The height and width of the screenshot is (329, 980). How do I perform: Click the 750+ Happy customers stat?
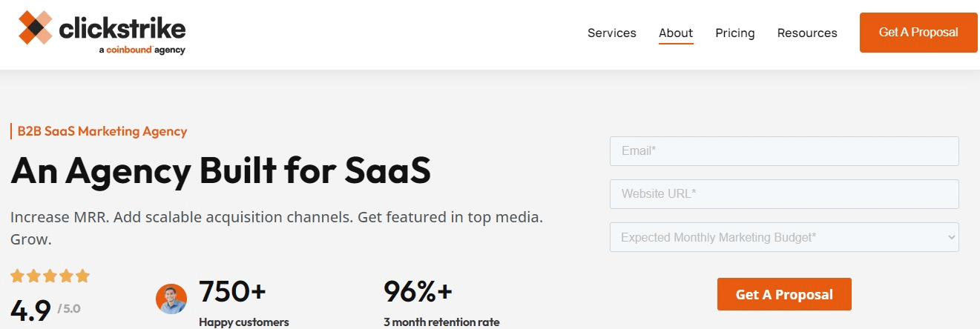232,293
